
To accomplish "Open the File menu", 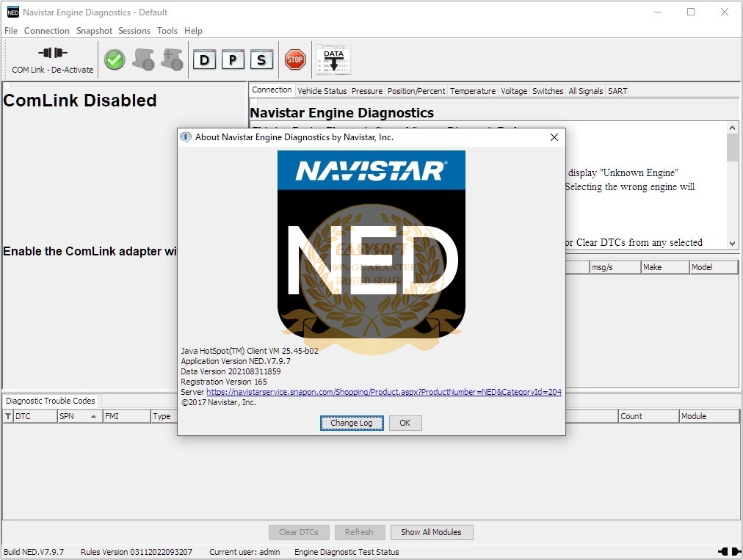I will click(11, 31).
